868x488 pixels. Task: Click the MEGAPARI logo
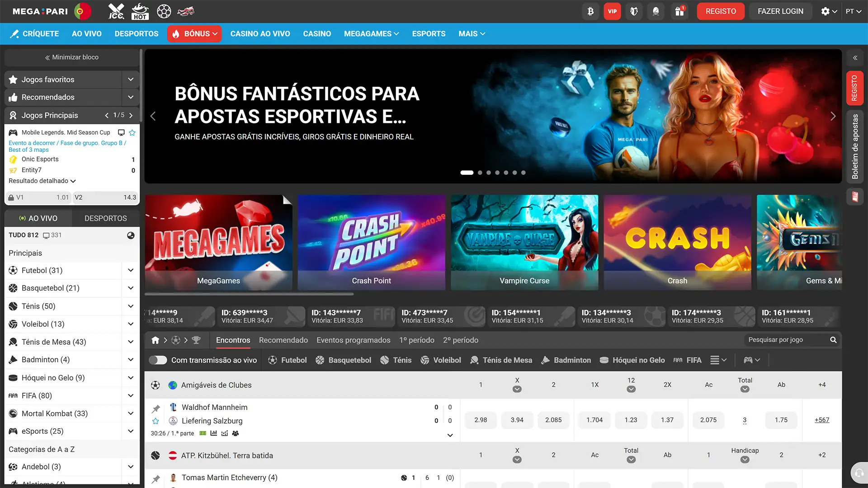coord(40,11)
